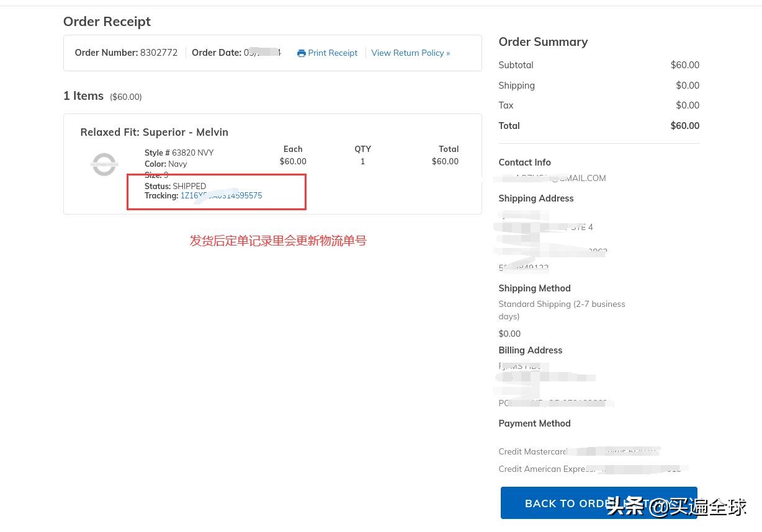
Task: Click the SHIPPED status text
Action: coord(189,186)
